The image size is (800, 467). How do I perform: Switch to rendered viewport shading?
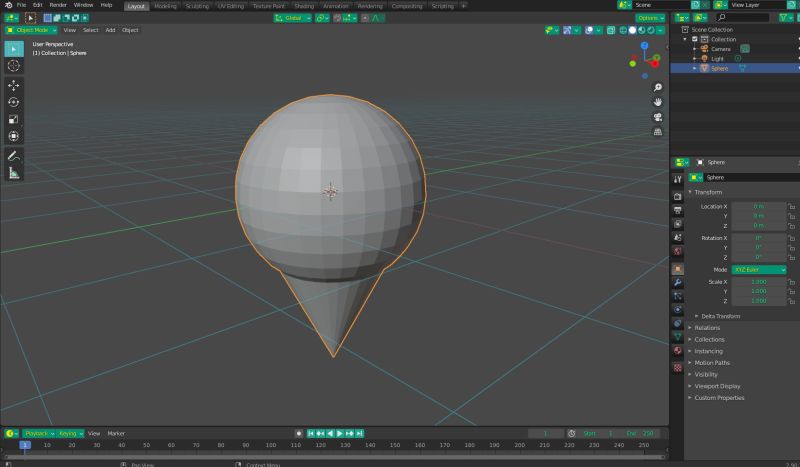click(x=651, y=31)
